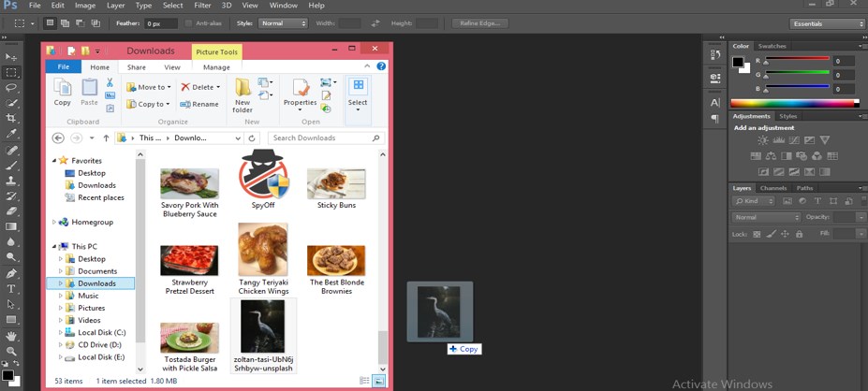This screenshot has height=391, width=868.
Task: Collapse the Favorites tree in Explorer
Action: point(54,161)
